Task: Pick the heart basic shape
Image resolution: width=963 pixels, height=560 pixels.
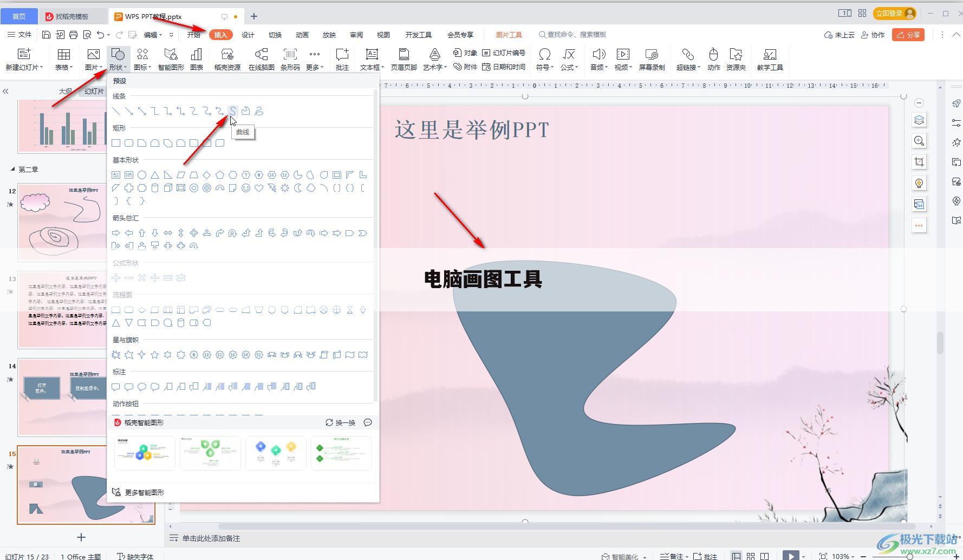Action: (259, 188)
